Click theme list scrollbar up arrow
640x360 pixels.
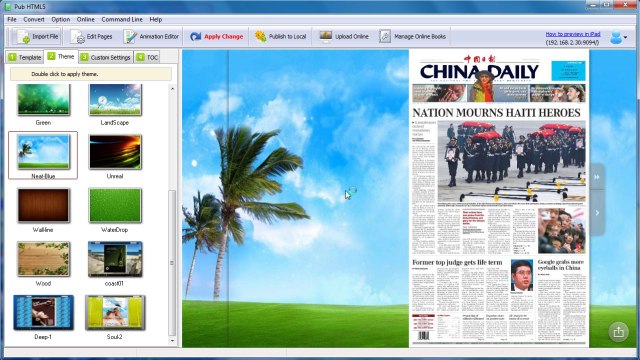pyautogui.click(x=172, y=89)
